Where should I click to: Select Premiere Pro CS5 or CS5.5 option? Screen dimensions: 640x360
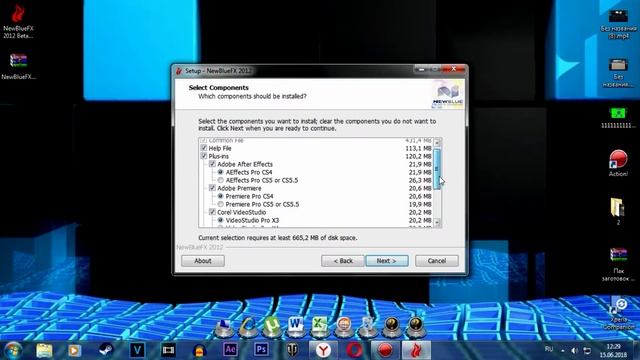220,204
